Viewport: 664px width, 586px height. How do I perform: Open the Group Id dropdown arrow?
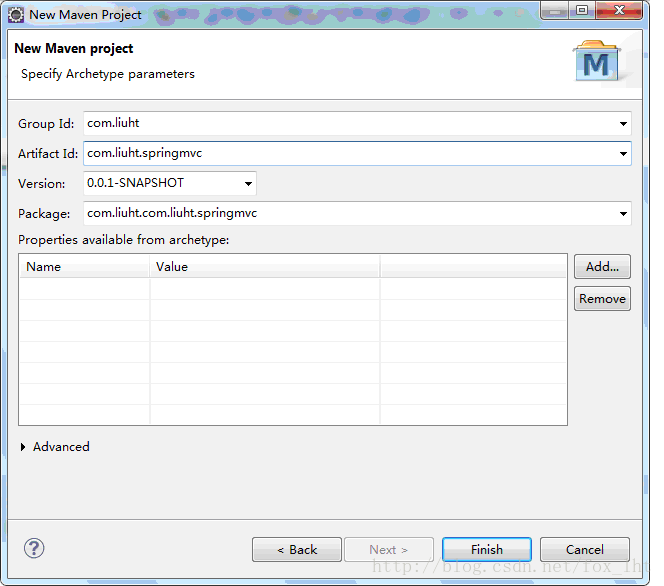[623, 124]
